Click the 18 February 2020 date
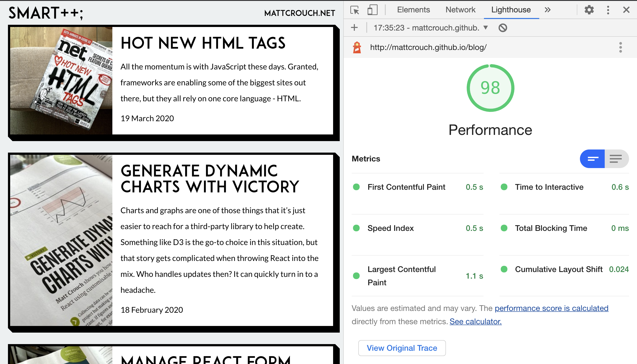Image resolution: width=637 pixels, height=364 pixels. click(x=152, y=310)
